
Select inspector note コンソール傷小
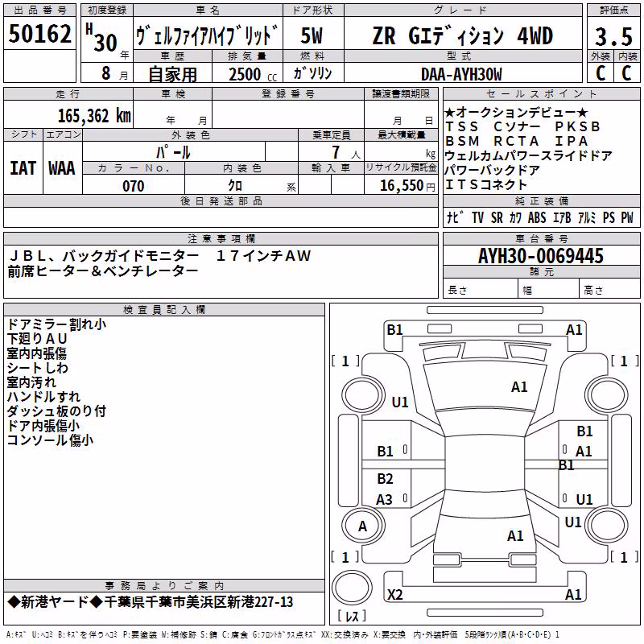50,440
